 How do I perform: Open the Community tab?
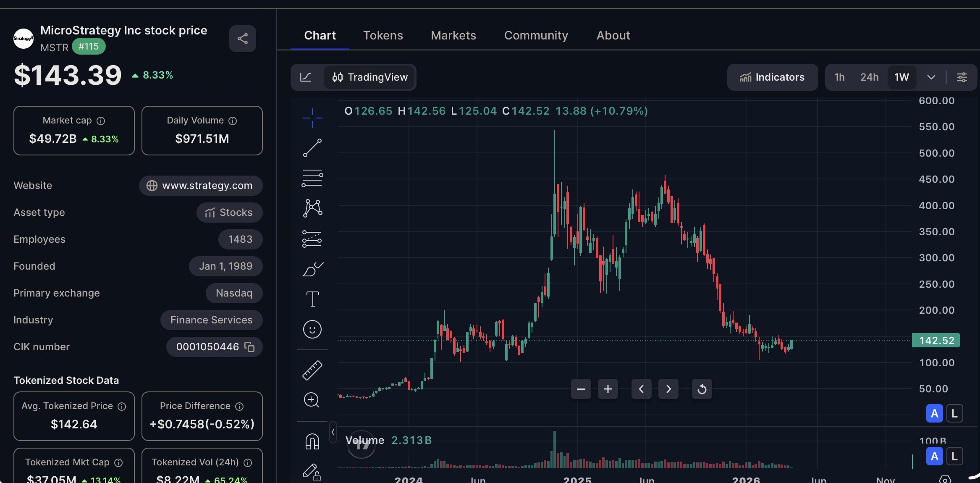536,35
